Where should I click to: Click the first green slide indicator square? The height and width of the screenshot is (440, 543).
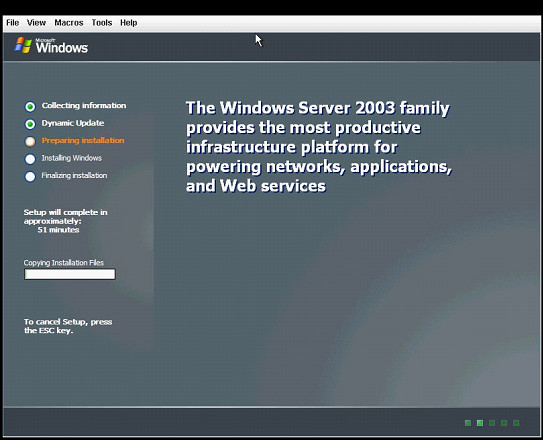(x=468, y=423)
